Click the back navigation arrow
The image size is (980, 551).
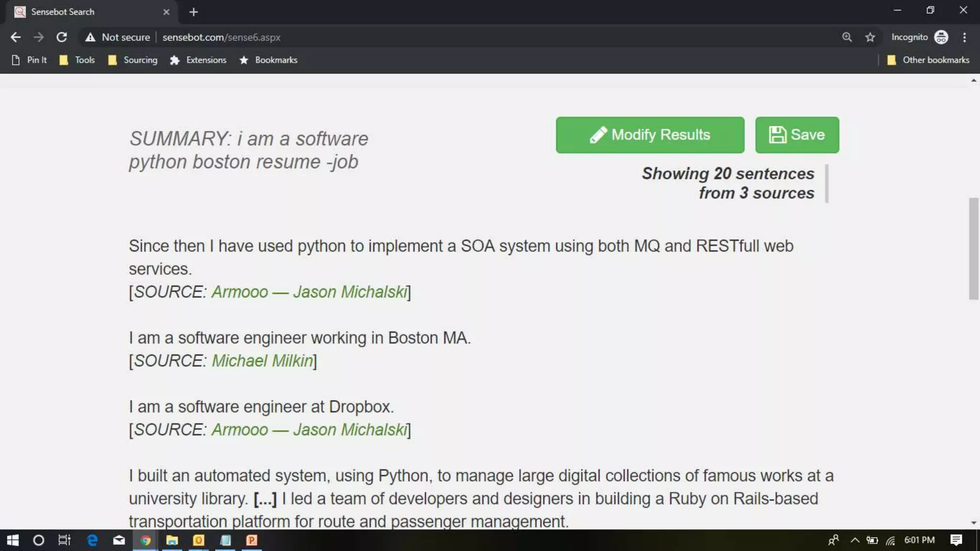coord(15,37)
